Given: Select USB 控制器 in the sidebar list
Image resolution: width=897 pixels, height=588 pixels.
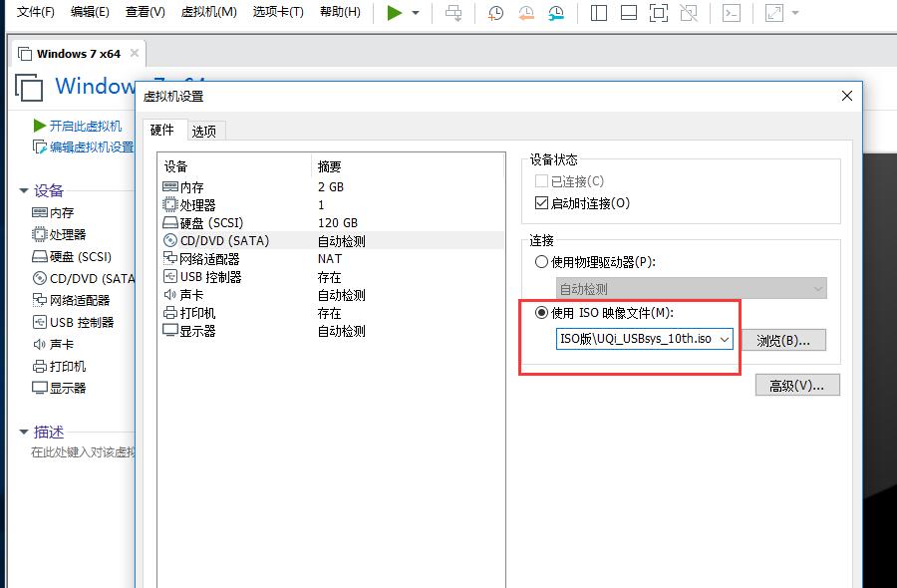Looking at the screenshot, I should (73, 323).
